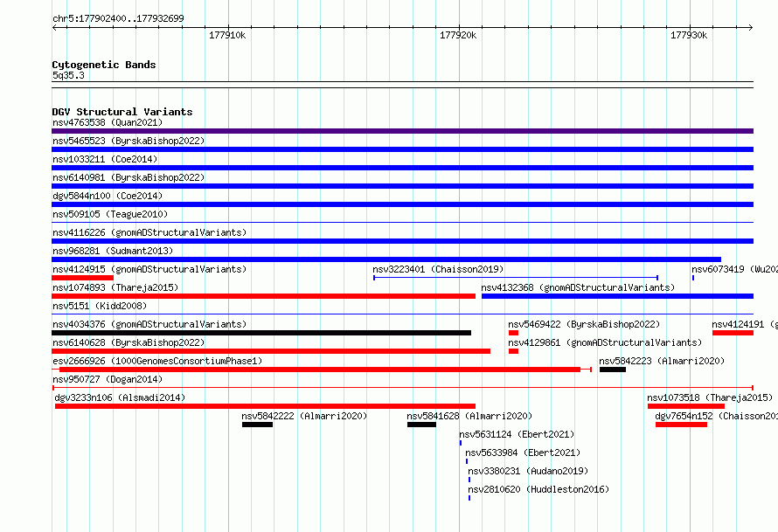Select the blue nsv4132368 variant bar
This screenshot has width=778, height=532.
[x=617, y=296]
